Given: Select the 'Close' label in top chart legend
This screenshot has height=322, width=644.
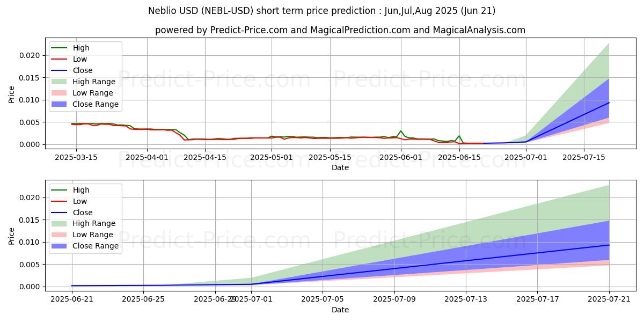Looking at the screenshot, I should coord(83,71).
